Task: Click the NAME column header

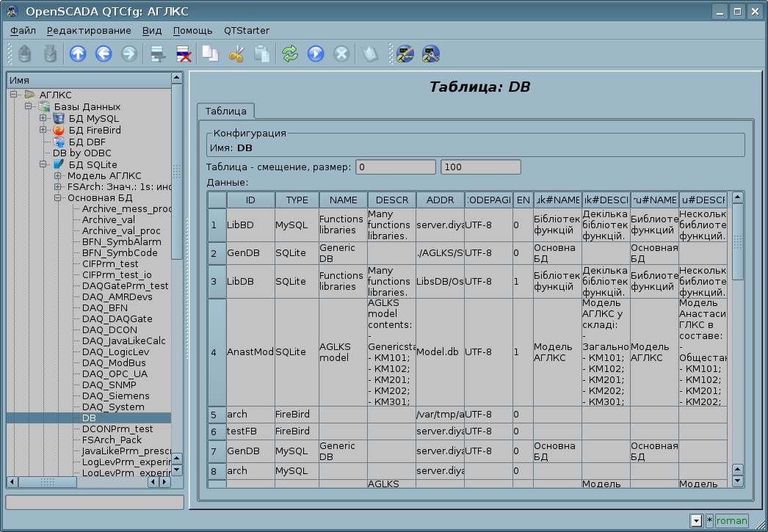Action: pyautogui.click(x=343, y=200)
